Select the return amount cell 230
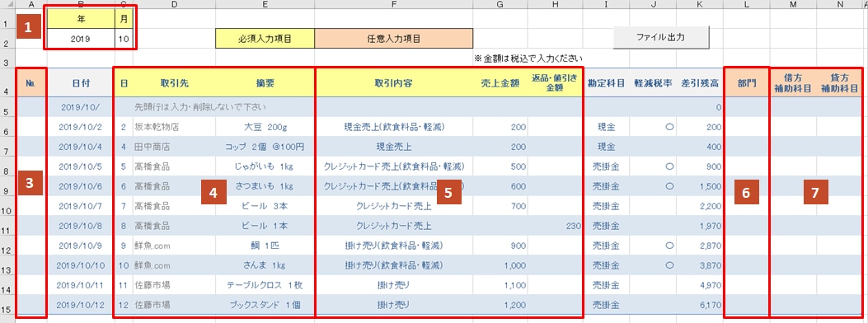The height and width of the screenshot is (323, 868). (556, 226)
